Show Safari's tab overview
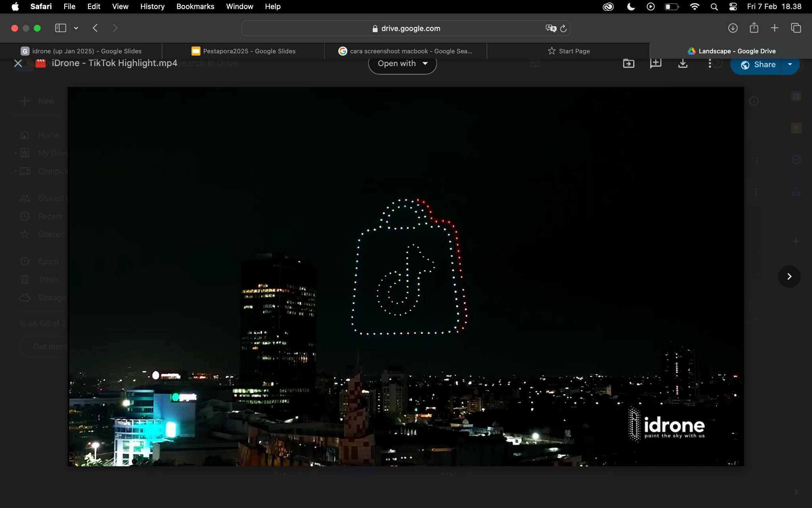Viewport: 812px width, 508px height. click(x=796, y=28)
